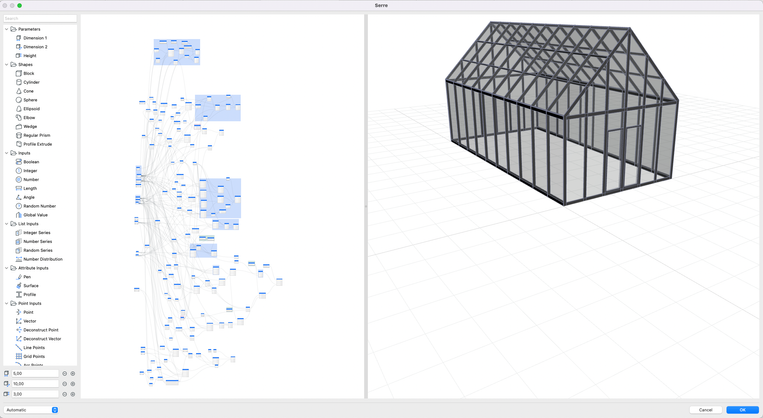The width and height of the screenshot is (763, 418).
Task: Select the Random Number icon
Action: click(x=18, y=206)
